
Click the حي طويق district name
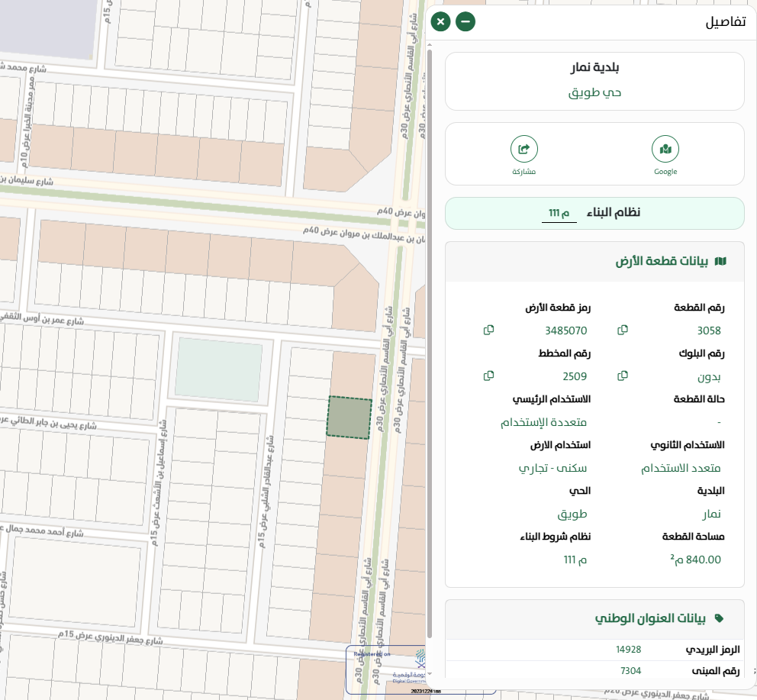pyautogui.click(x=594, y=92)
